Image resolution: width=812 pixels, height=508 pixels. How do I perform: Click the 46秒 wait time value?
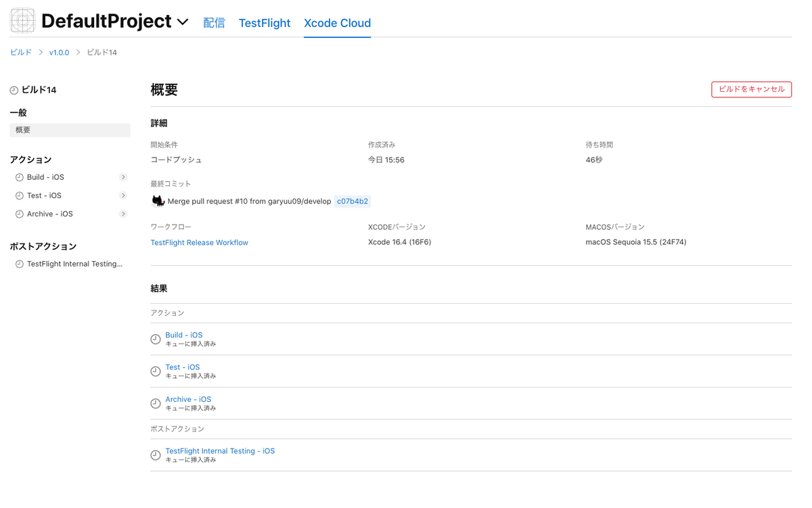point(593,160)
